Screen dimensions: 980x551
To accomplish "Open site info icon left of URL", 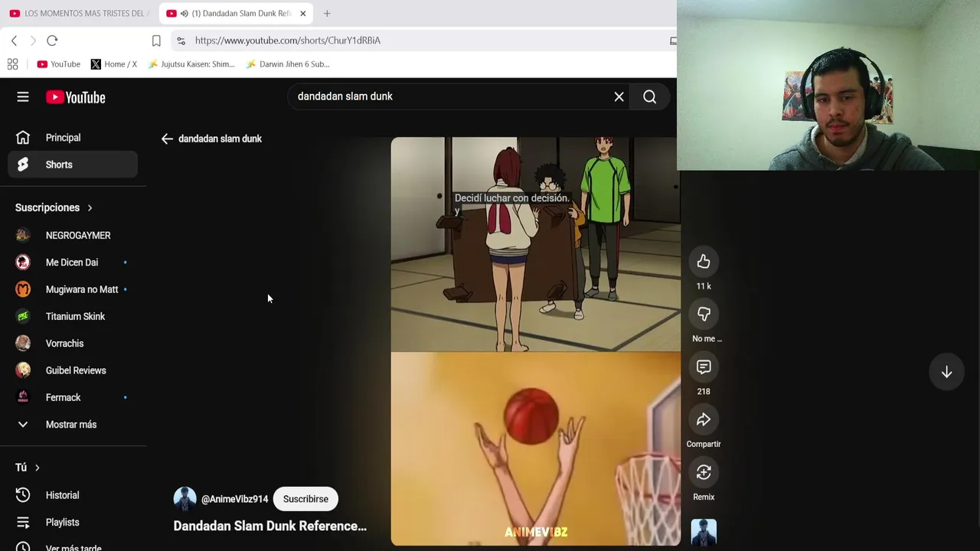I will [180, 41].
